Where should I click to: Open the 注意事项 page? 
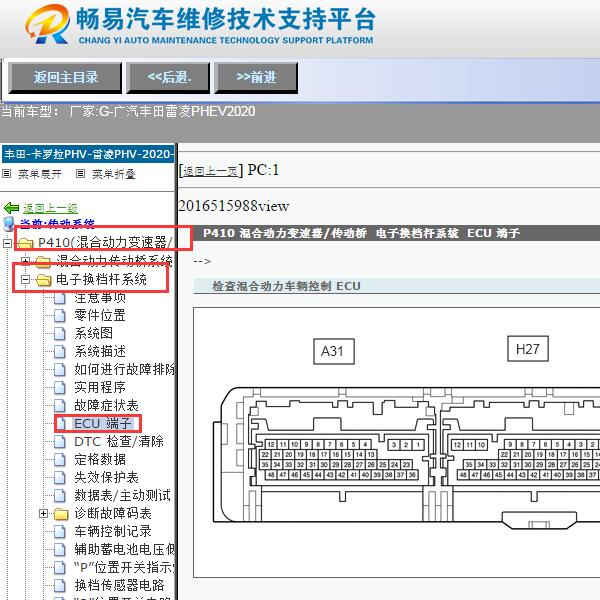click(100, 297)
